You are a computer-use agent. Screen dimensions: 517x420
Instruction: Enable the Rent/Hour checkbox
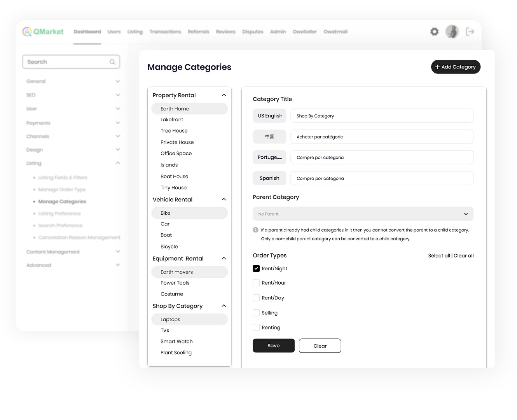pos(256,283)
